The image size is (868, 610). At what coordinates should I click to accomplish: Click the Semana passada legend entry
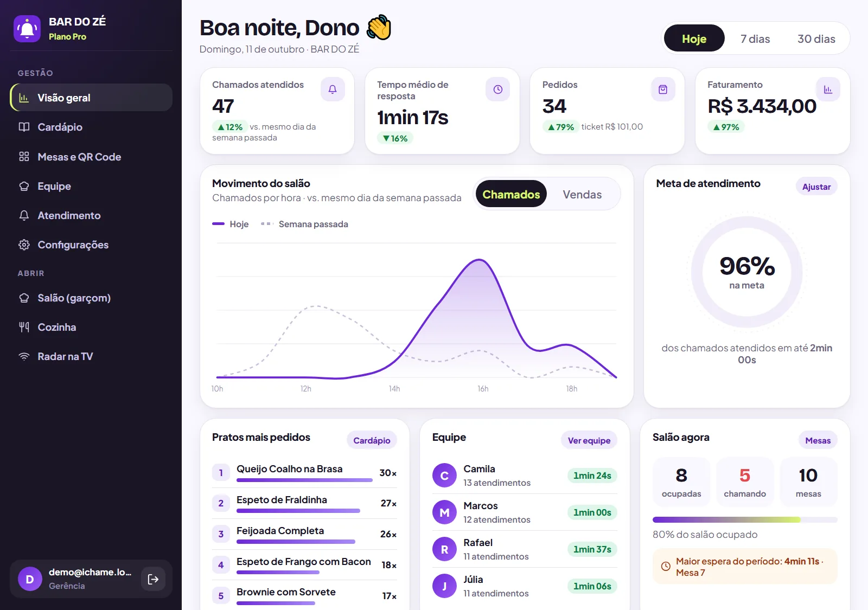tap(305, 224)
